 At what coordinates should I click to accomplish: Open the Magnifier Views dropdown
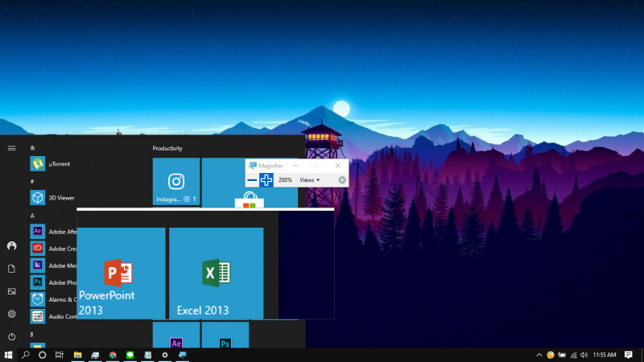(x=310, y=180)
